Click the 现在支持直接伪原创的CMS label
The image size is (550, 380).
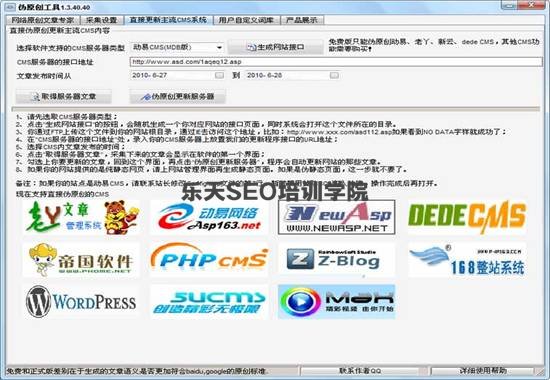[62, 194]
